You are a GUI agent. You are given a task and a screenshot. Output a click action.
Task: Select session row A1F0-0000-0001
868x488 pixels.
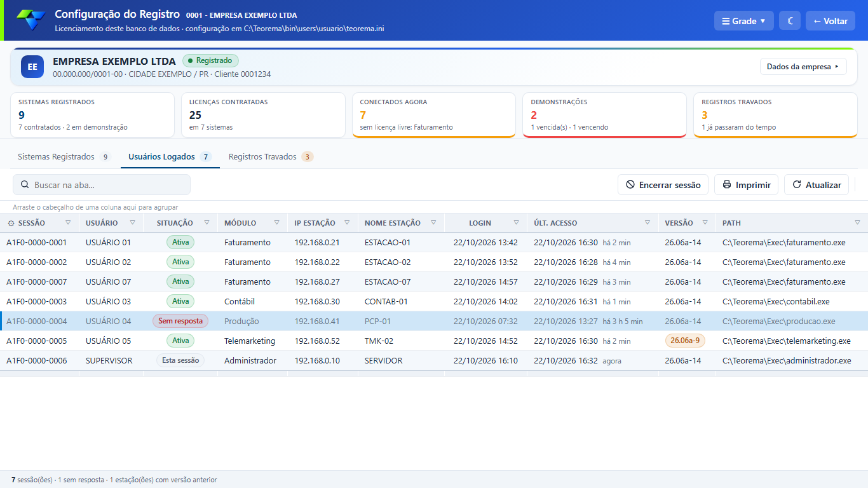434,242
